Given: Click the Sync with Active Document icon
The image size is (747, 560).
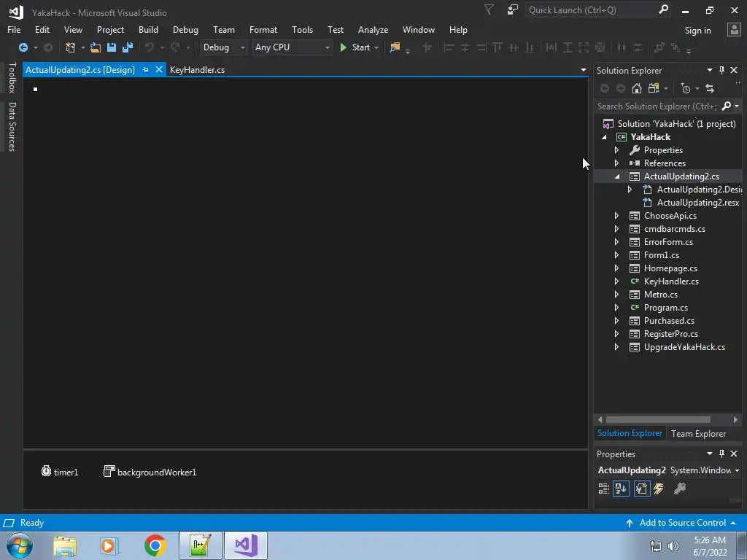Looking at the screenshot, I should click(710, 88).
